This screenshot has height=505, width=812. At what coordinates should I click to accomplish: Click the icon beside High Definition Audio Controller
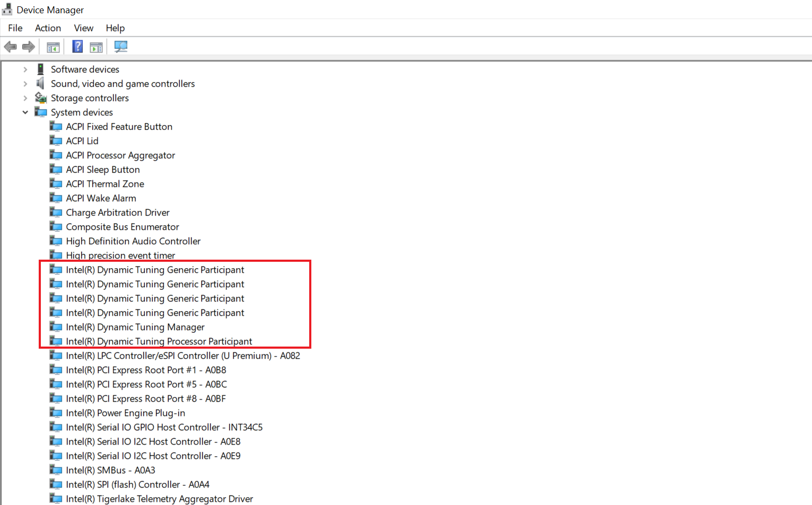tap(56, 241)
